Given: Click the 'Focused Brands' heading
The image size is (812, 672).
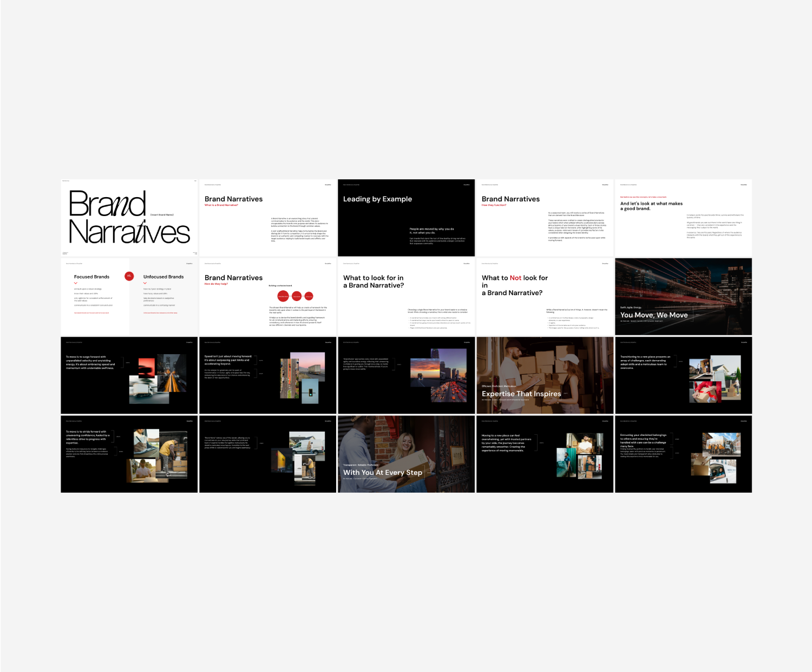Looking at the screenshot, I should point(91,277).
